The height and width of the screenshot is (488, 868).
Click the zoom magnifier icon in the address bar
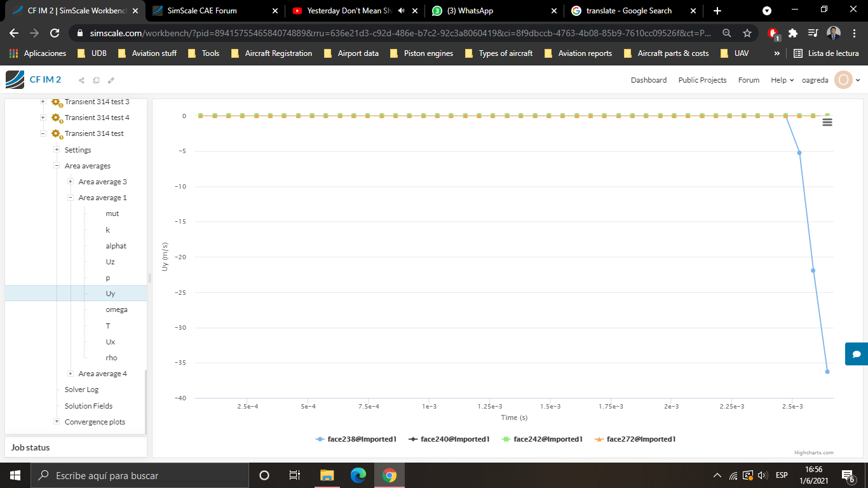(727, 33)
